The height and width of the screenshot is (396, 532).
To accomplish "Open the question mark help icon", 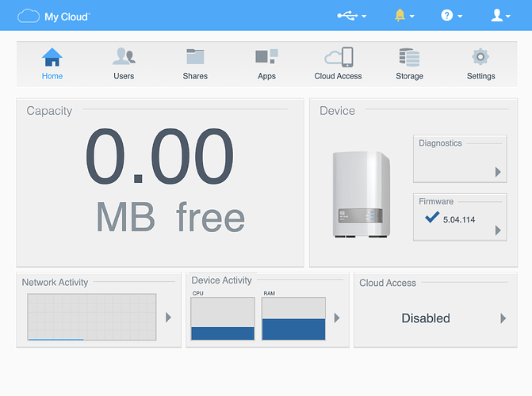I will click(447, 15).
